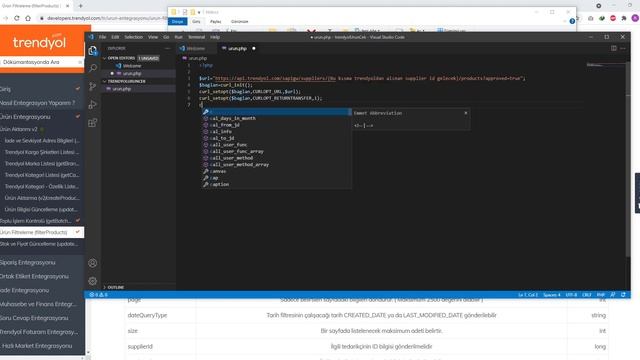Open Source Control view in VS Code
This screenshot has width=640, height=360.
click(x=93, y=86)
